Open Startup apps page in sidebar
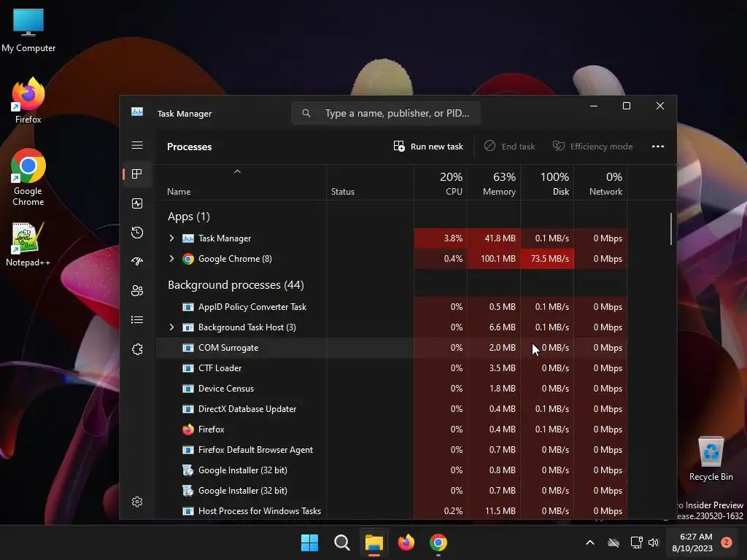Viewport: 747px width, 560px height. [x=137, y=262]
